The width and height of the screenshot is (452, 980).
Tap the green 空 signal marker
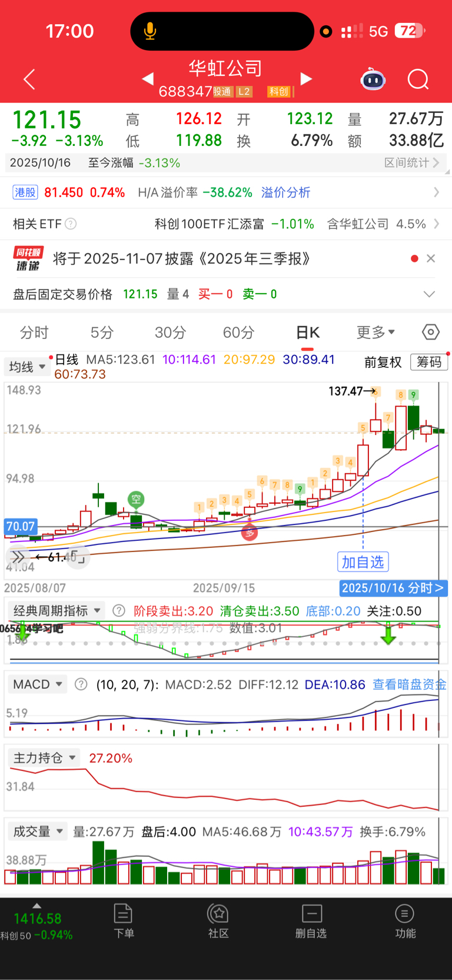click(x=136, y=499)
